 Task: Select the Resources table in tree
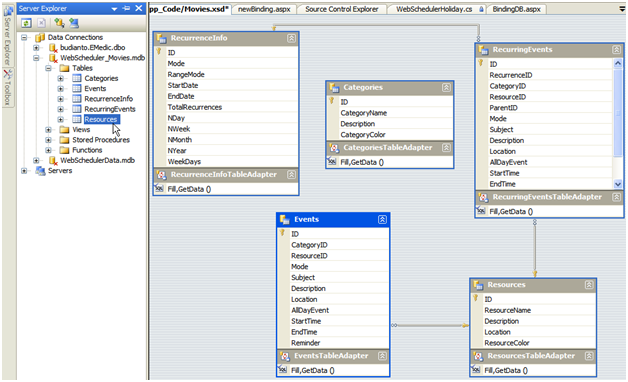pyautogui.click(x=101, y=119)
